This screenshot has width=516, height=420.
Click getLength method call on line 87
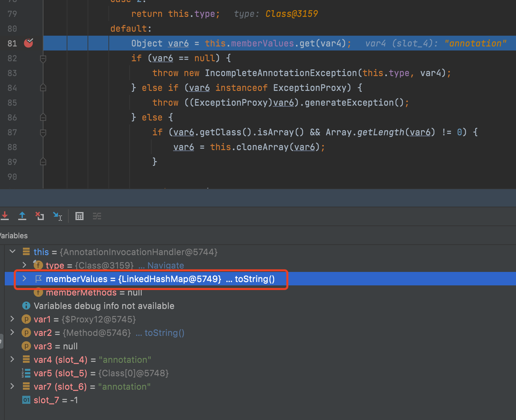381,132
